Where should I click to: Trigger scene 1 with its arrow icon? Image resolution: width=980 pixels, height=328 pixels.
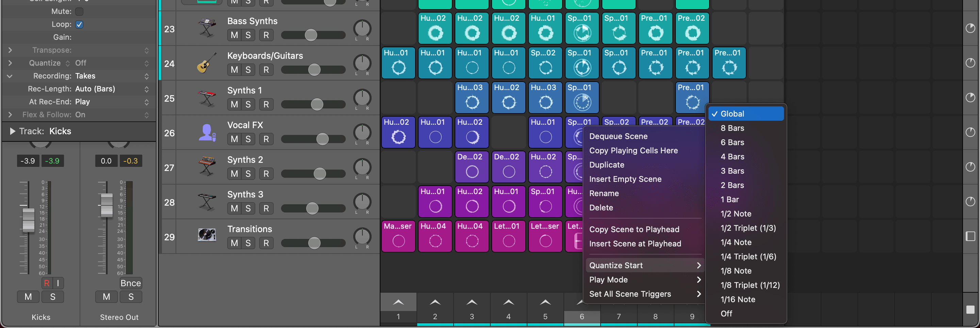coord(398,302)
